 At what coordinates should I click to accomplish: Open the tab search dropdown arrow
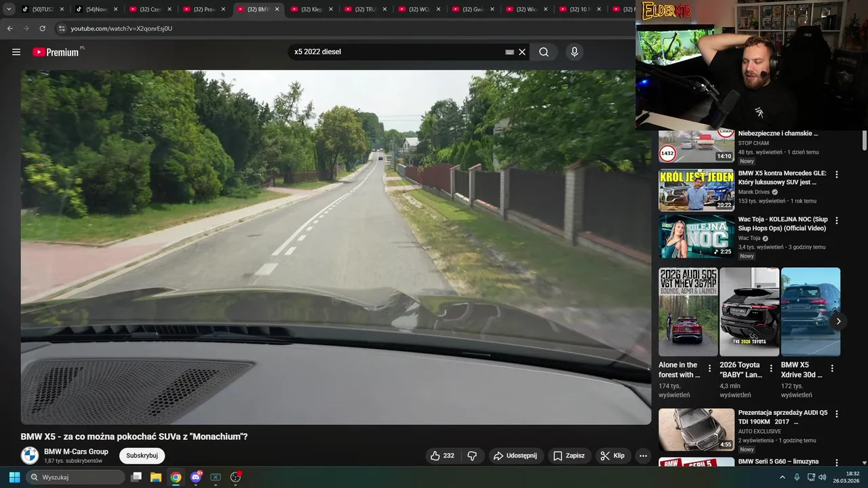pyautogui.click(x=9, y=9)
